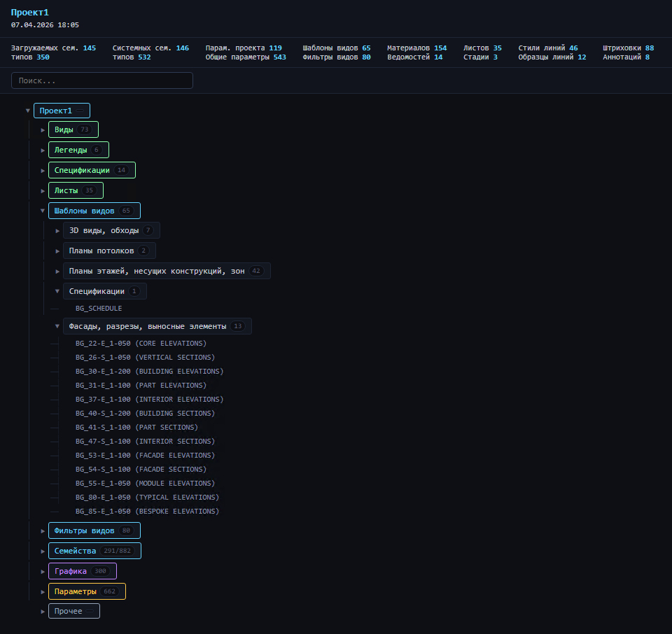Click the Материалов 154 statistic

[x=416, y=48]
